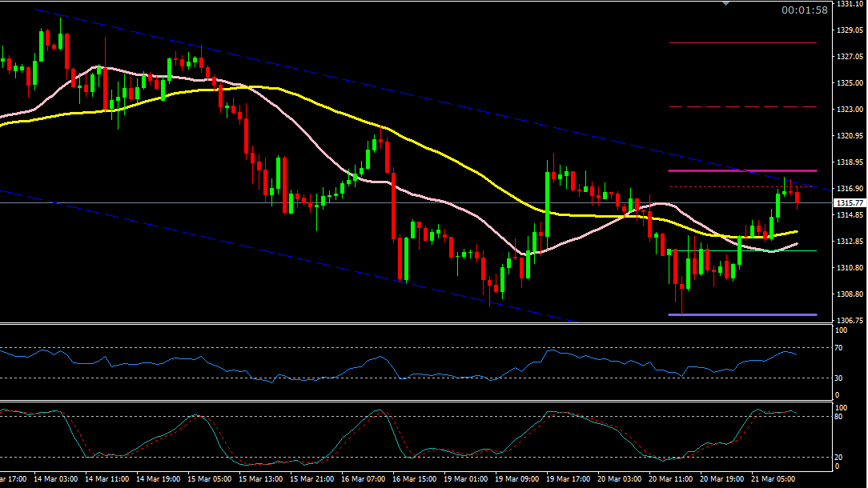Click the long-dashed red level line near 1323.00
Viewport: 868px width, 488px height.
coord(742,106)
